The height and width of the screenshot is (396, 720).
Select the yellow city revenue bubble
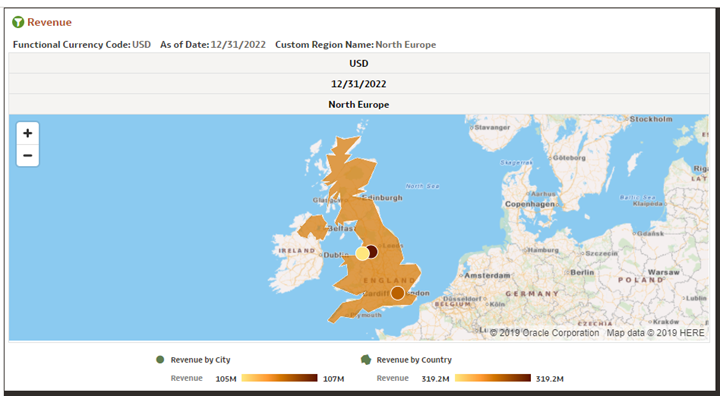coord(362,254)
